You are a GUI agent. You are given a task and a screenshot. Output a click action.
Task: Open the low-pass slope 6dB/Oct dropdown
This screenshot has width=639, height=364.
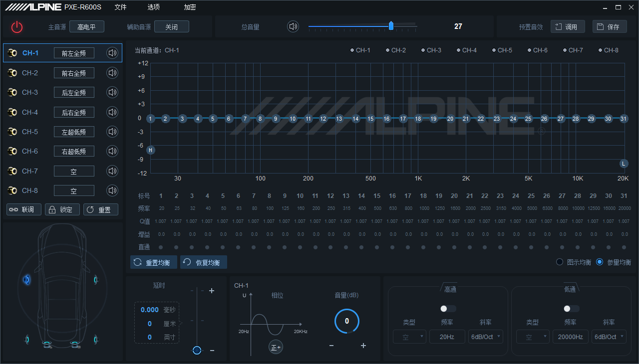(x=609, y=337)
